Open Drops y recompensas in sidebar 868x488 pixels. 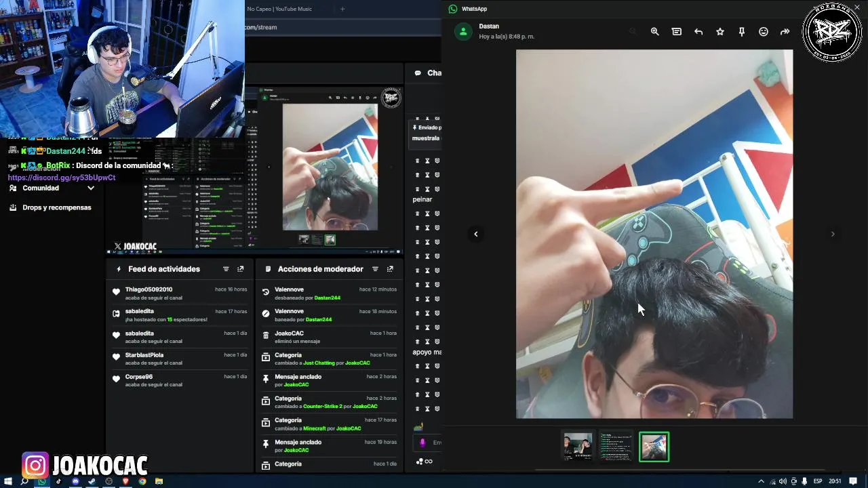tap(56, 207)
